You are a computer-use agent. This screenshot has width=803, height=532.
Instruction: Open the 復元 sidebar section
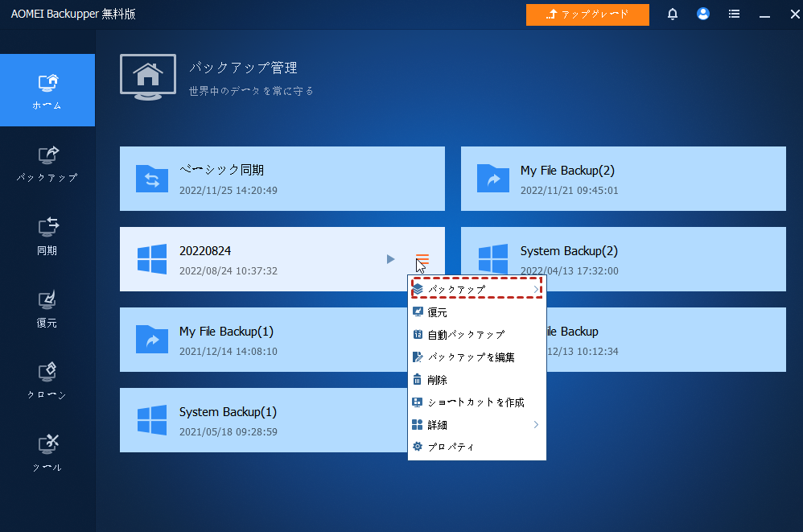(x=47, y=309)
